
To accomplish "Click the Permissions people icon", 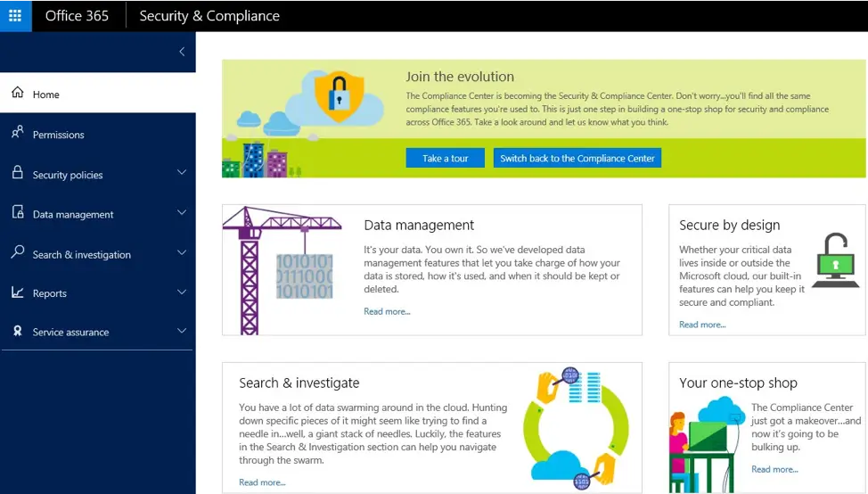I will point(17,133).
